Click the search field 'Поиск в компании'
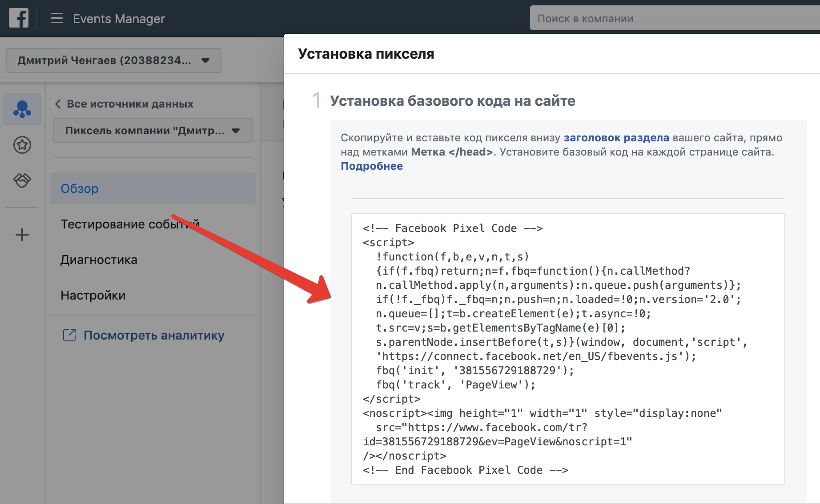This screenshot has height=504, width=820. 675,18
